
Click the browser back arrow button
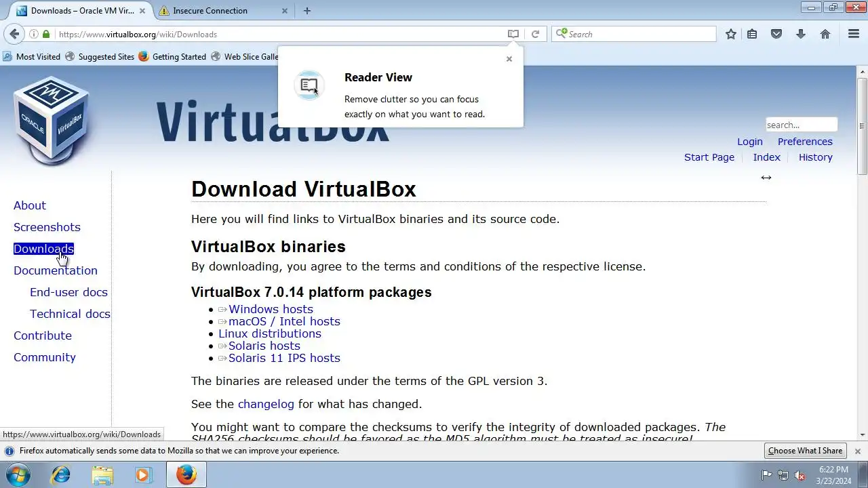point(14,34)
